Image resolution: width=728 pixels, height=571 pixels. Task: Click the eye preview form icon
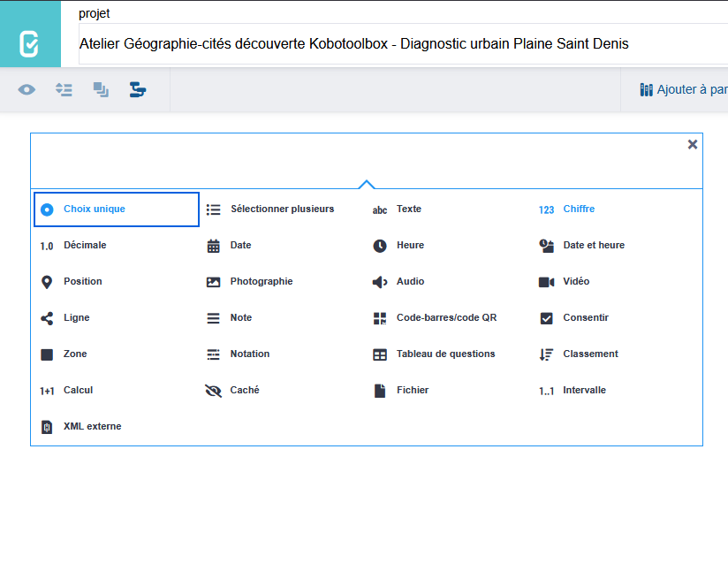click(x=27, y=89)
